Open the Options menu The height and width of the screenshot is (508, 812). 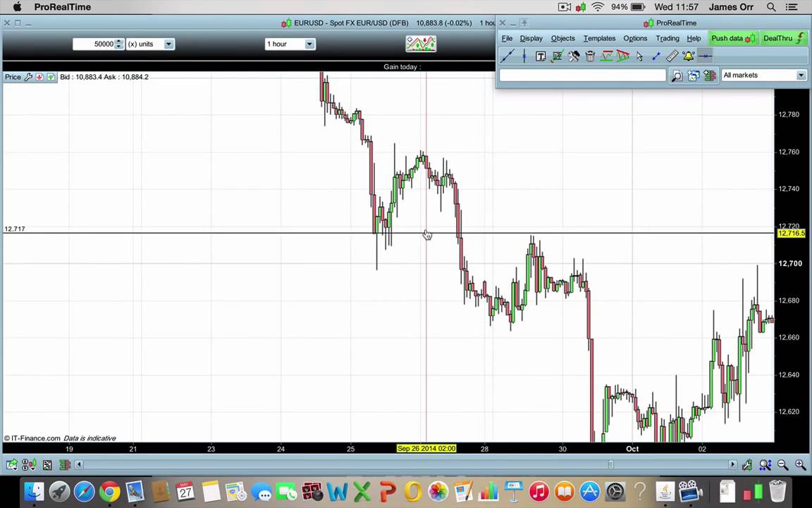click(635, 38)
